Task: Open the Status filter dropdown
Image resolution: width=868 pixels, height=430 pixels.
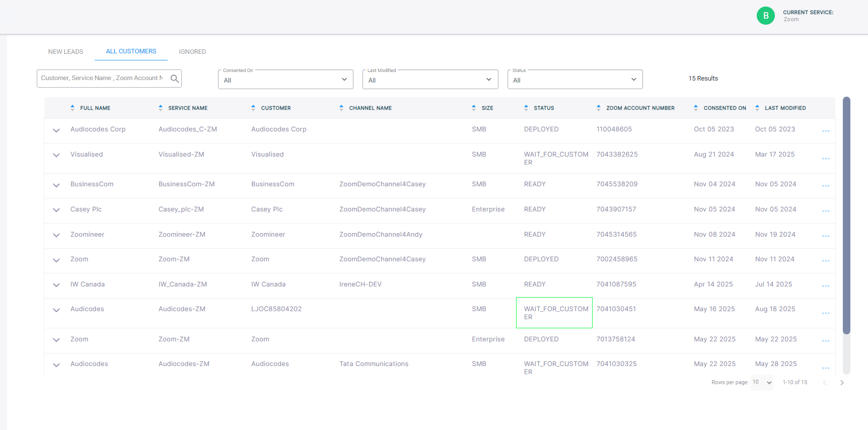Action: tap(575, 80)
